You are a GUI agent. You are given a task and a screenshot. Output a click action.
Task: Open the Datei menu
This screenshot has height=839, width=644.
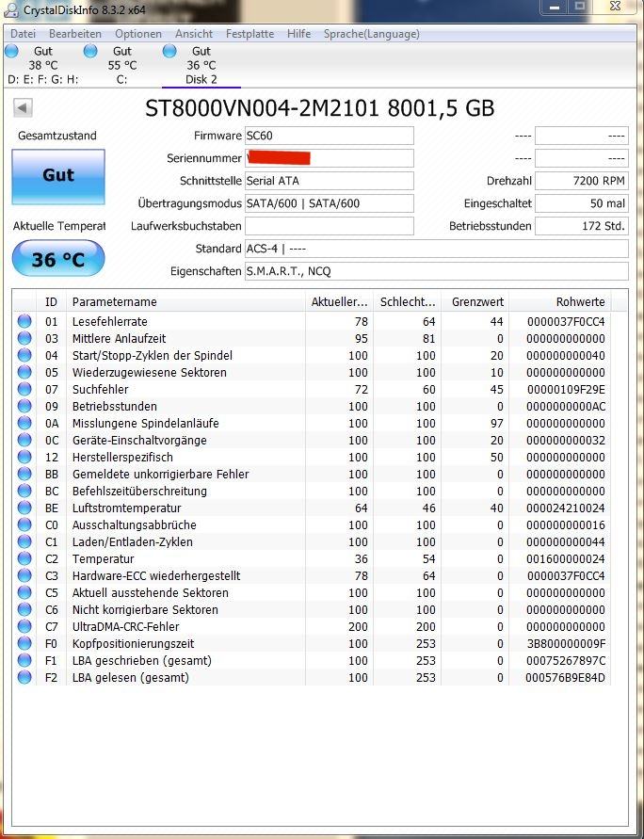(23, 34)
